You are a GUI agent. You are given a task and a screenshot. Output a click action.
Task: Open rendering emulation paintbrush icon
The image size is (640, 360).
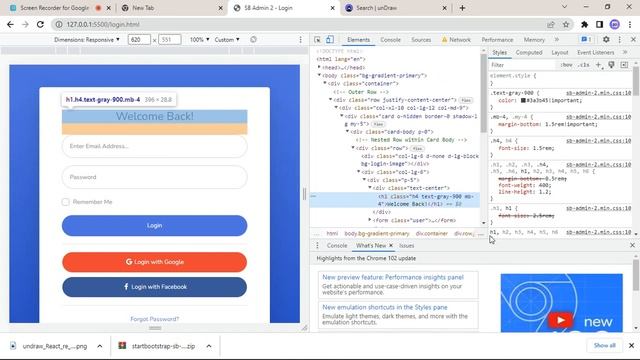coord(611,65)
